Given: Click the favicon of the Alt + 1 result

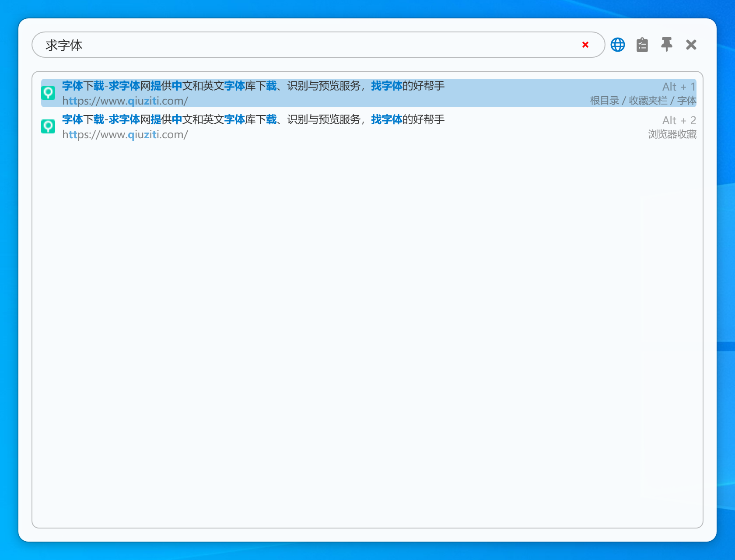Looking at the screenshot, I should click(48, 93).
